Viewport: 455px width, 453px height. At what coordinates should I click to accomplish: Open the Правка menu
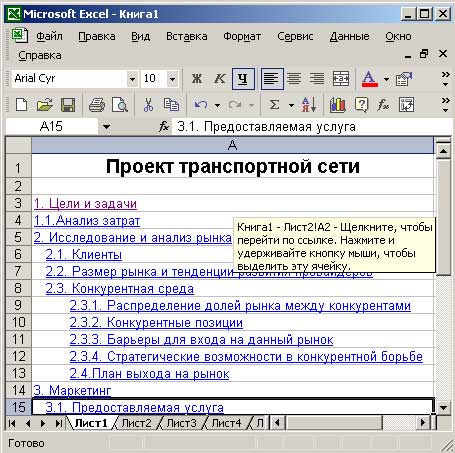[97, 36]
